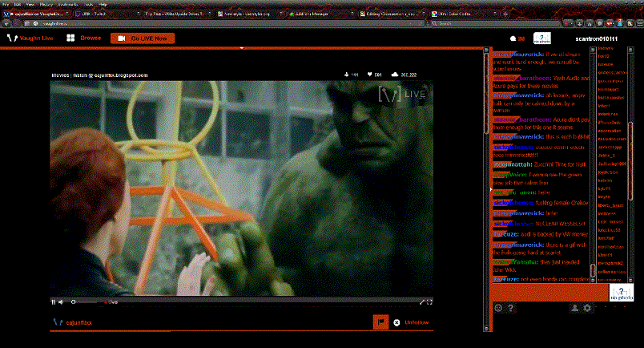Click the X icon beside Unfollow
The height and width of the screenshot is (348, 644).
396,322
